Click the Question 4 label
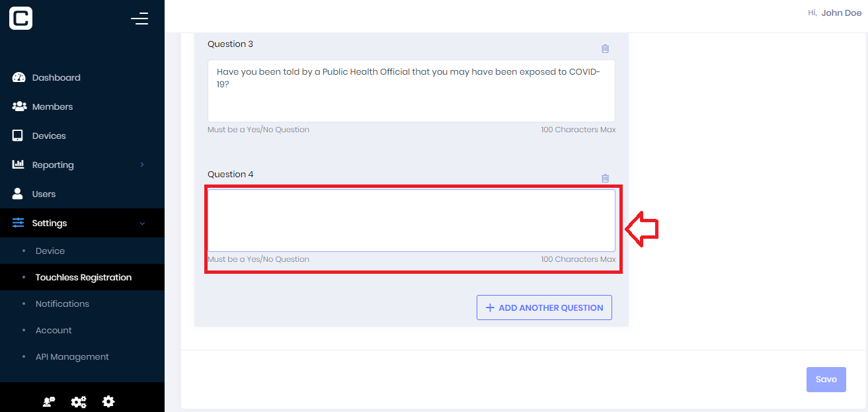Screen dimensions: 868x412 point(230,175)
